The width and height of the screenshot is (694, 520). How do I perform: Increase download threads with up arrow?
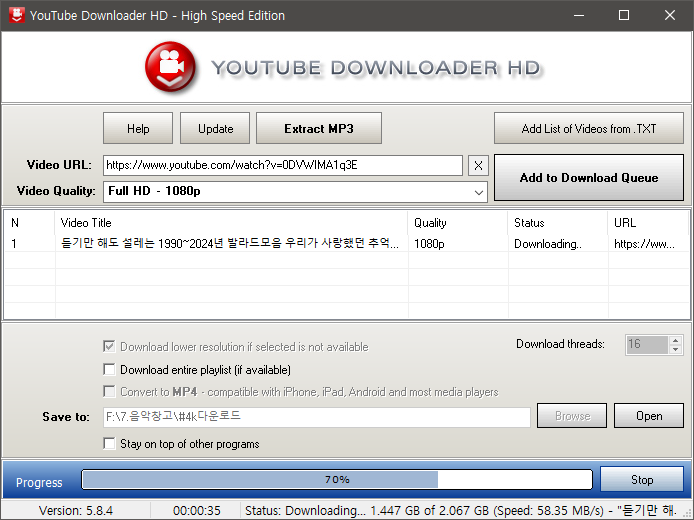[x=675, y=340]
